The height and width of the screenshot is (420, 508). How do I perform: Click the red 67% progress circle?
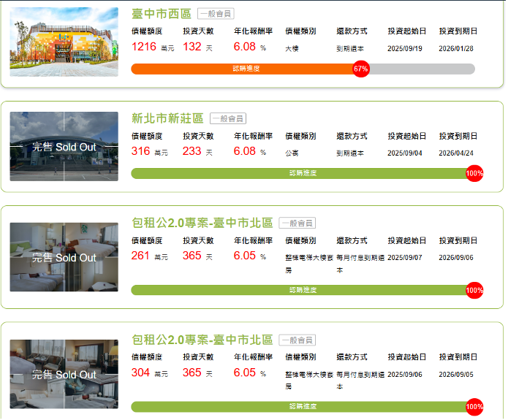pyautogui.click(x=360, y=69)
